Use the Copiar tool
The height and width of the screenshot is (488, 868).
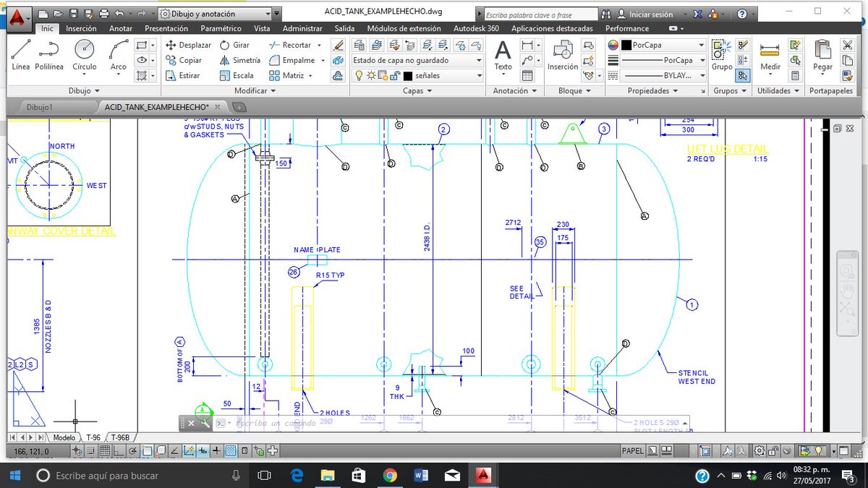(184, 61)
